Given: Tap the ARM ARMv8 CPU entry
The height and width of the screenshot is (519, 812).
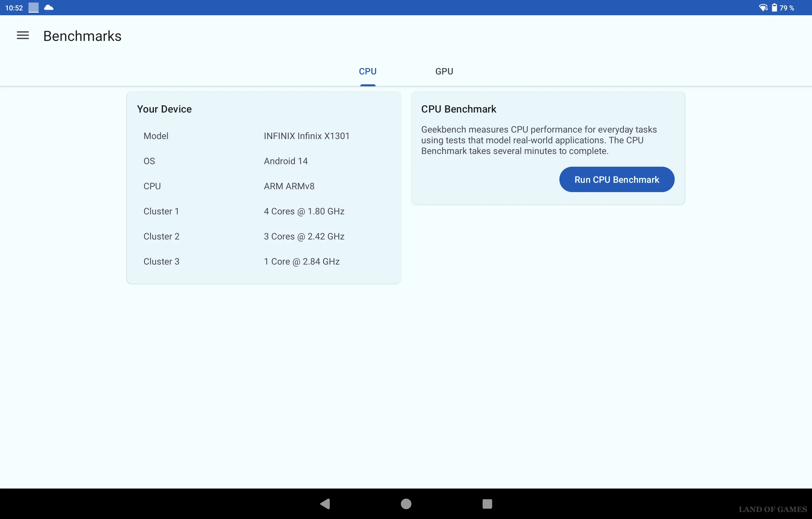Looking at the screenshot, I should click(289, 186).
